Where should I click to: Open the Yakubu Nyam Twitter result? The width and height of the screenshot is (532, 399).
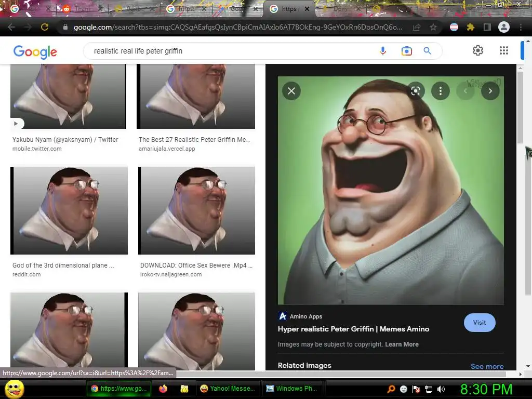coord(65,139)
